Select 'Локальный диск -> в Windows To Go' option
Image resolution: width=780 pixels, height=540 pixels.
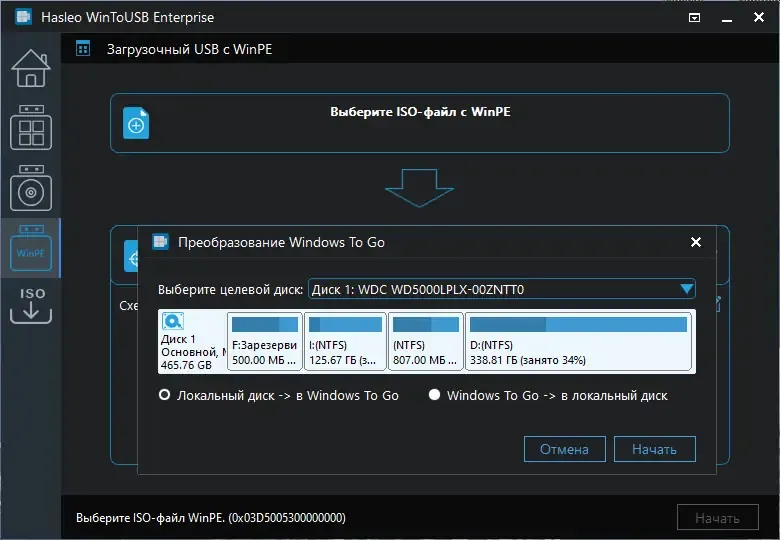click(165, 395)
